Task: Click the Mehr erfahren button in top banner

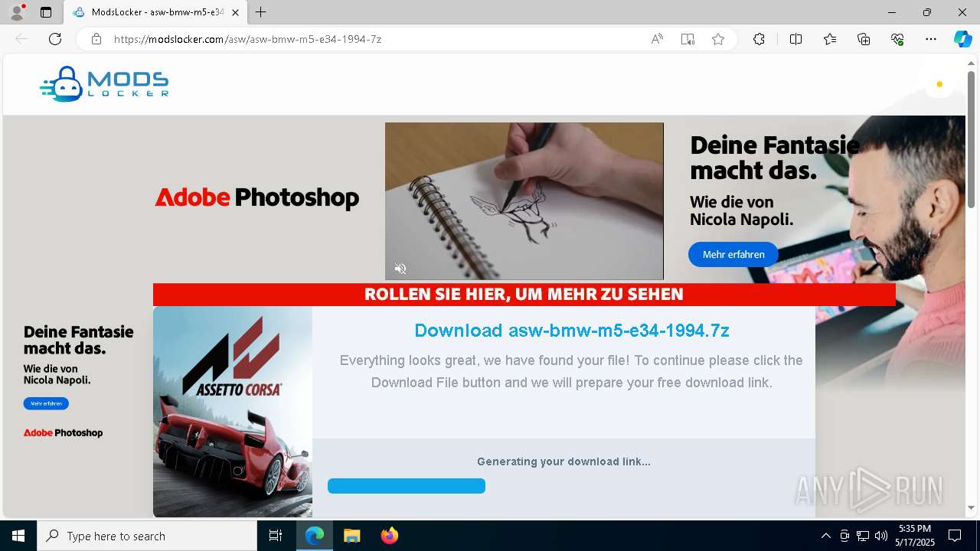Action: click(x=733, y=254)
